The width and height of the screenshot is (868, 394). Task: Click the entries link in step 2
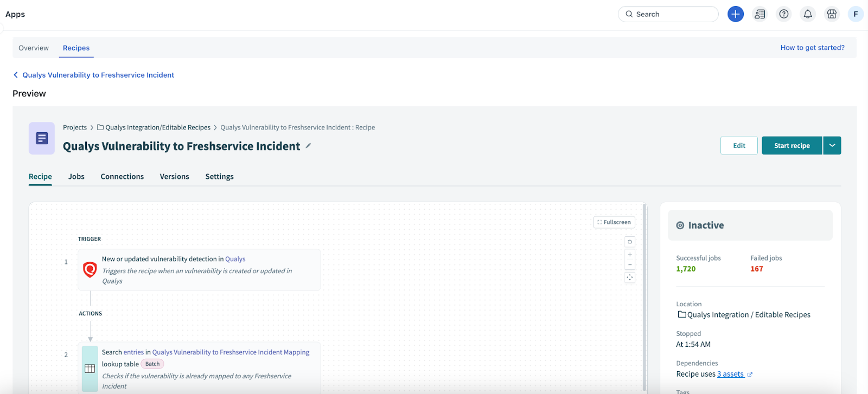(x=133, y=352)
